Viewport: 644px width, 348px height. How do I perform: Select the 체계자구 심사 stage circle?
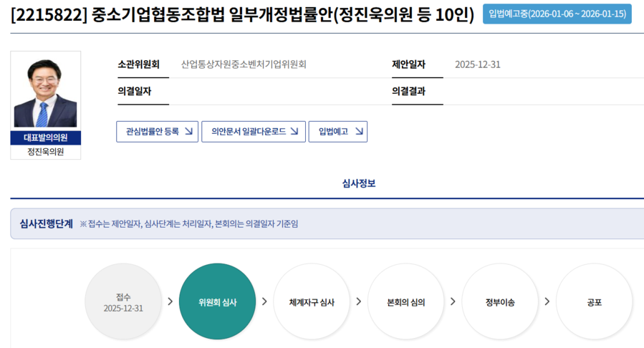coord(312,301)
